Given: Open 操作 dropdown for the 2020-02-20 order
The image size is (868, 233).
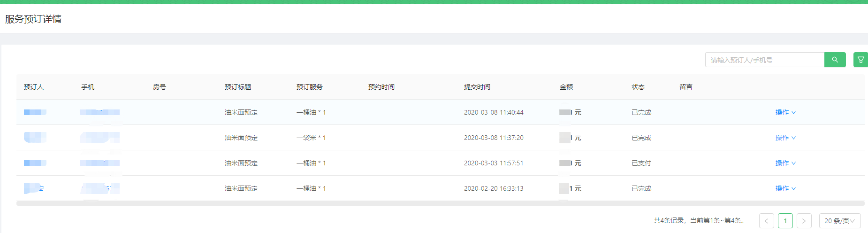Looking at the screenshot, I should point(785,188).
